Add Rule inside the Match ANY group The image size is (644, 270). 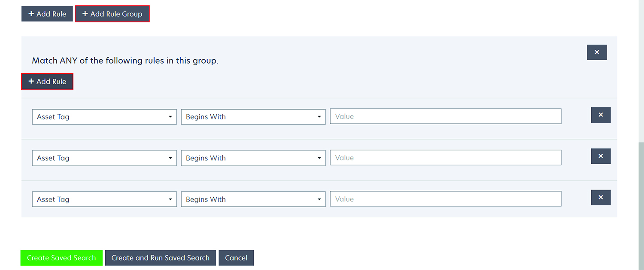point(47,82)
